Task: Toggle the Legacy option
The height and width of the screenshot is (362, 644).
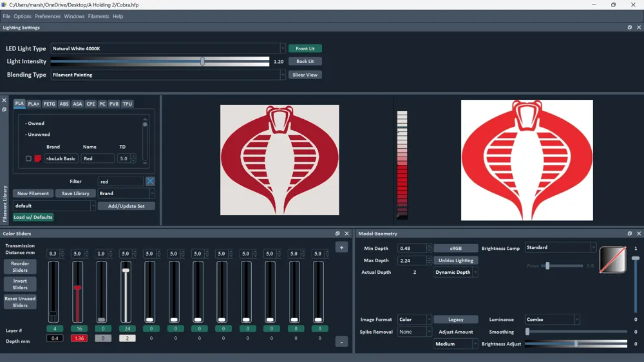Action: 456,319
